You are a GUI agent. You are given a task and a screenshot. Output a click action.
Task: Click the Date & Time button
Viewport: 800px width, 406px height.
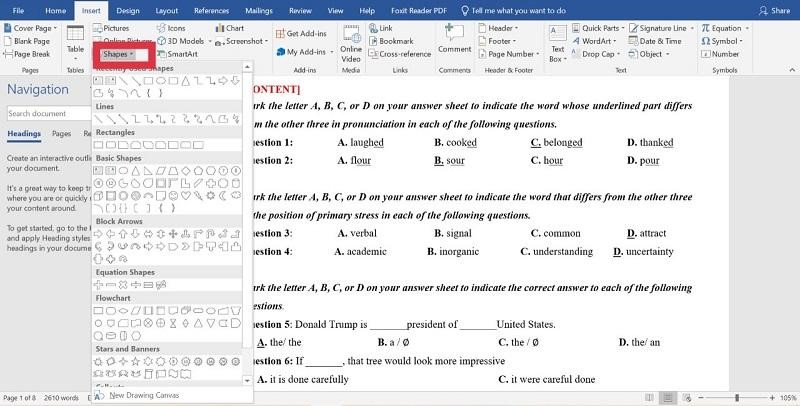pos(655,41)
